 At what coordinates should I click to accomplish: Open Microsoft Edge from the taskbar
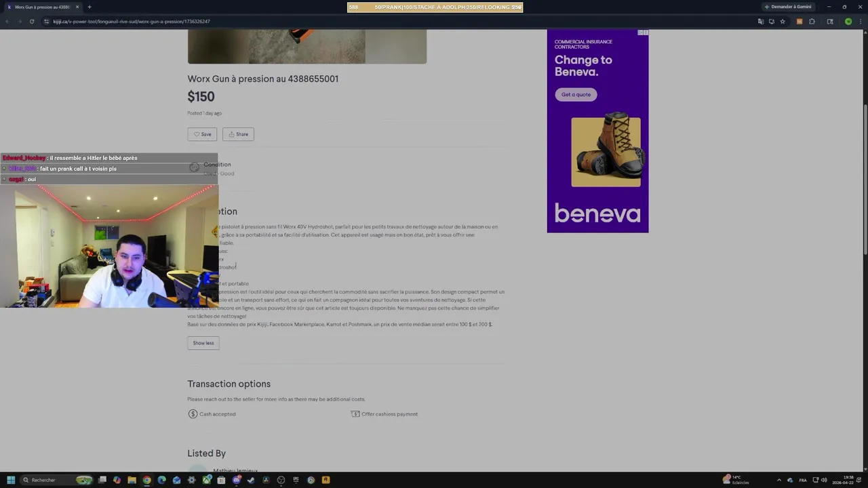pos(161,480)
